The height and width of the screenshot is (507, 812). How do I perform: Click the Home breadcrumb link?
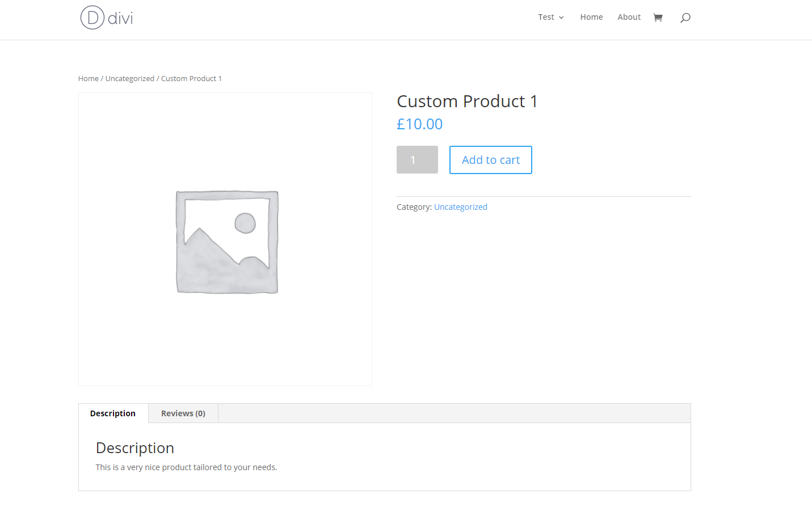89,78
